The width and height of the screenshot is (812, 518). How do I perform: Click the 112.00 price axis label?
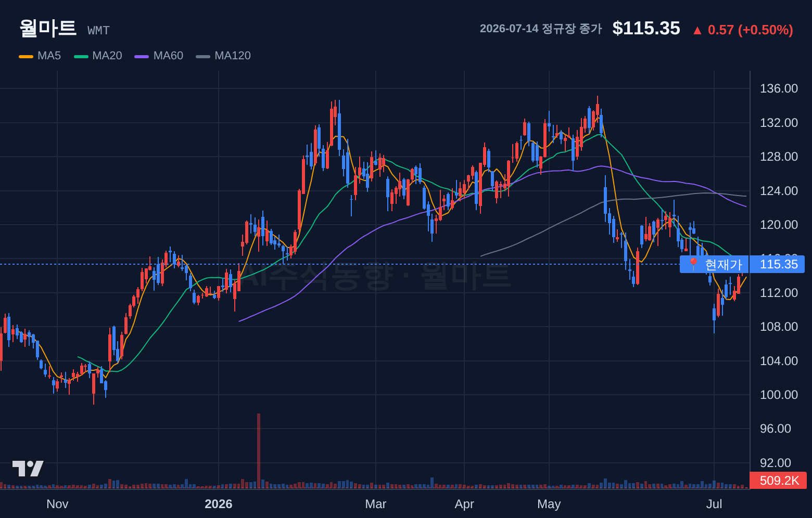click(x=779, y=293)
